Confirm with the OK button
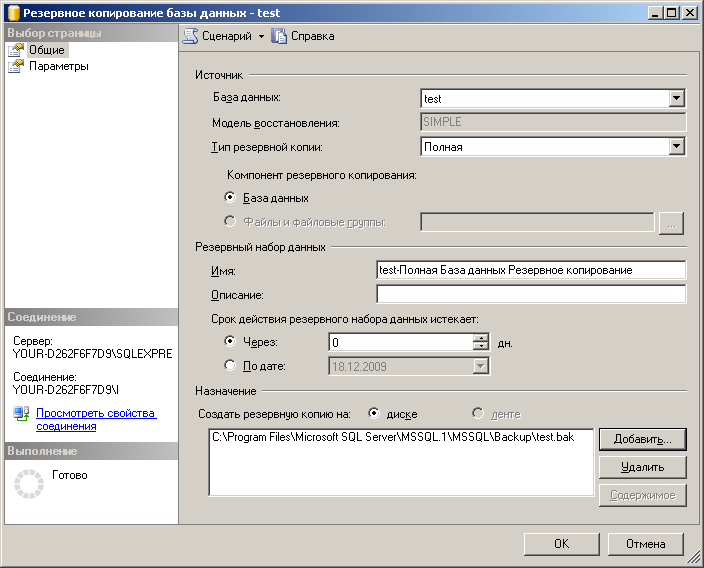704x568 pixels. pyautogui.click(x=562, y=544)
